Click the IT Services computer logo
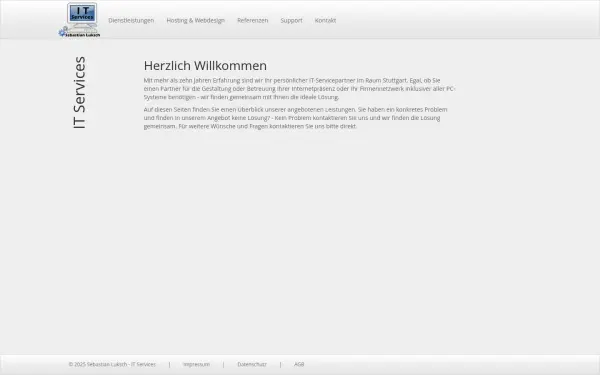This screenshot has width=600, height=375. [x=80, y=20]
